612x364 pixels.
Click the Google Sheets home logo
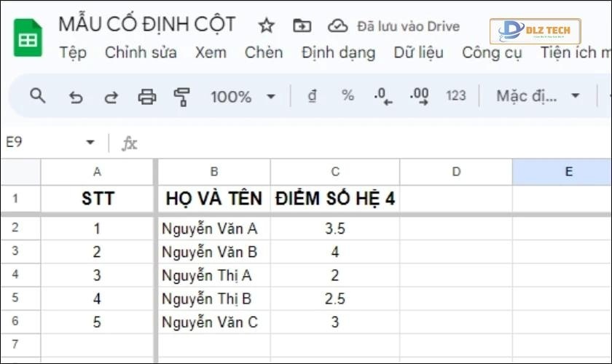28,38
